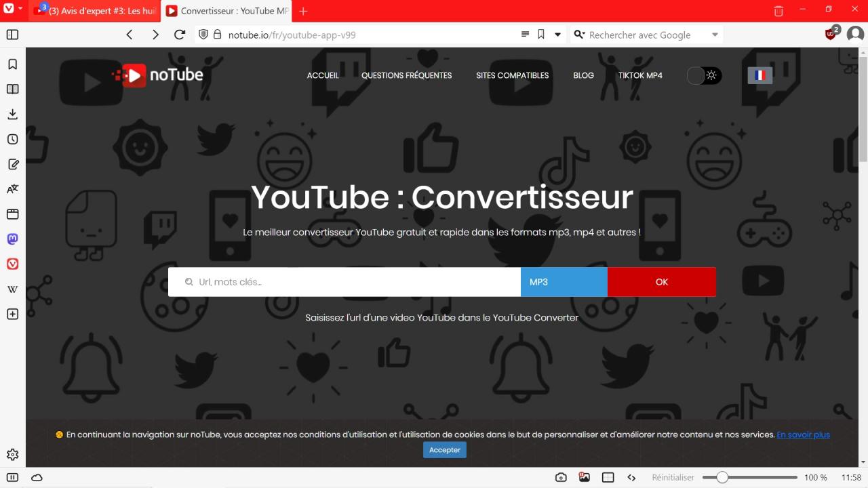
Task: Click the noTube logo
Action: (158, 75)
